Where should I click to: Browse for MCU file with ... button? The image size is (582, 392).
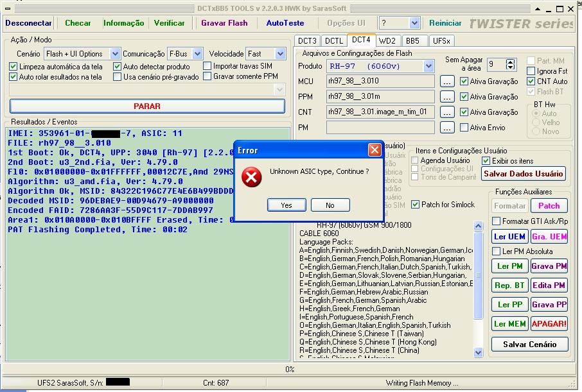coord(447,81)
